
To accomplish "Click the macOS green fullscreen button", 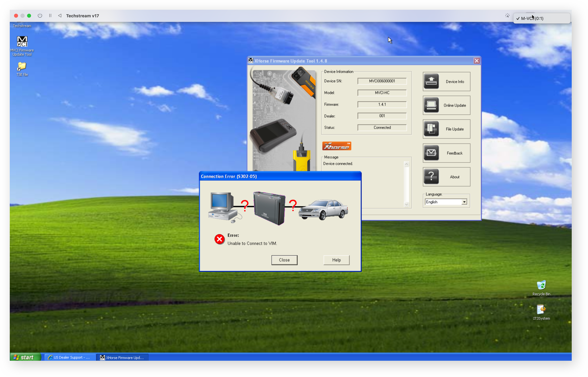I will 29,16.
